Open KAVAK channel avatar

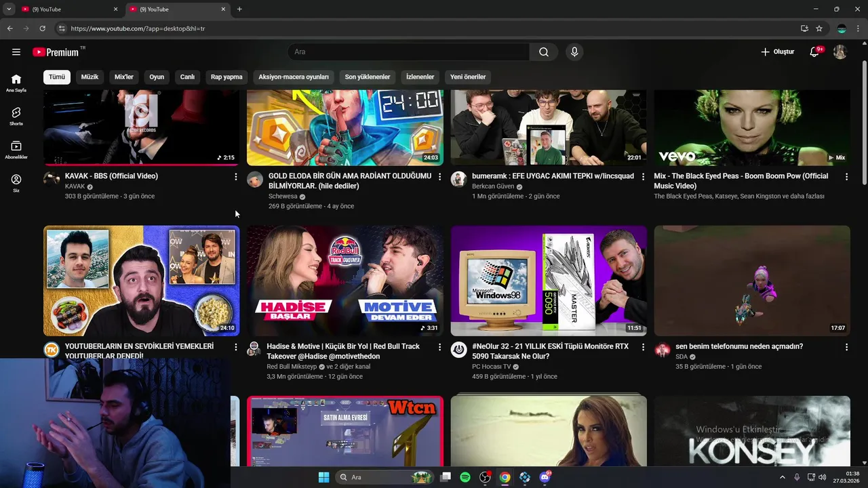52,179
